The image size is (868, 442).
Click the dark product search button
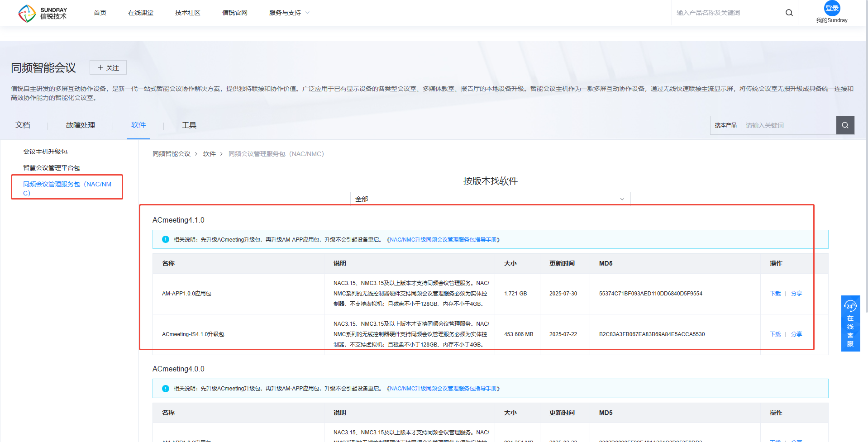[x=845, y=125]
